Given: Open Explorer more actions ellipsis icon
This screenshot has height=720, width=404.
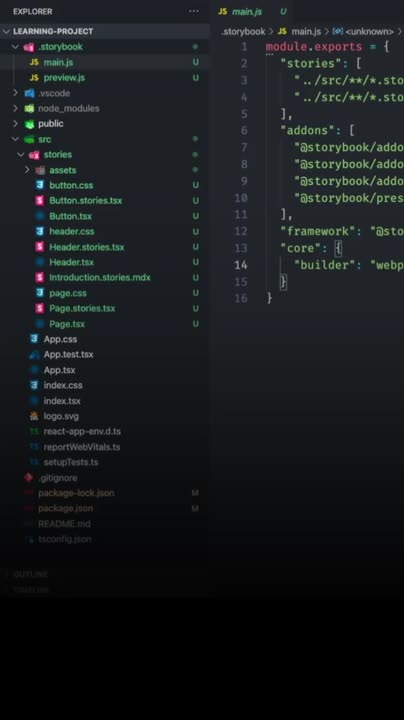Looking at the screenshot, I should tap(194, 11).
